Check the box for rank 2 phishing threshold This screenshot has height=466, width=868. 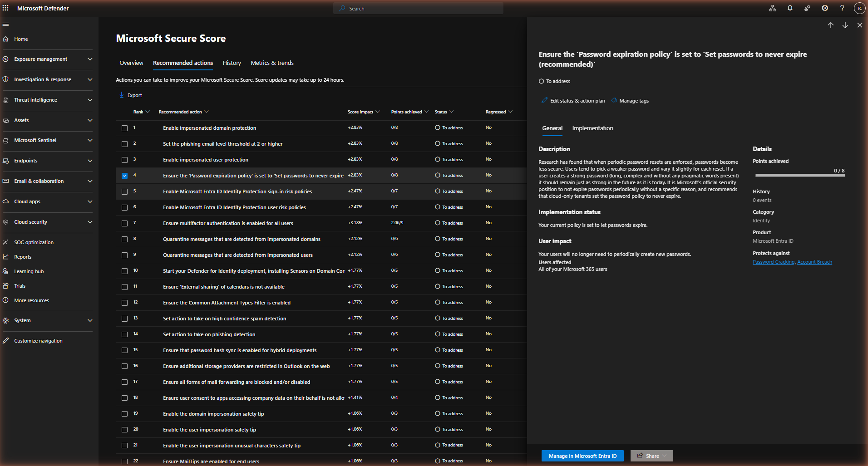pos(124,144)
